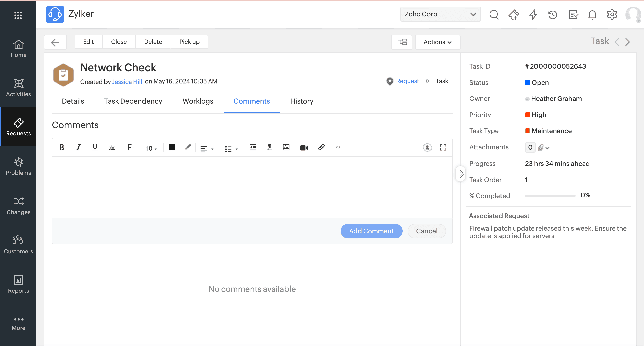
Task: Click the insert video icon
Action: (x=304, y=148)
